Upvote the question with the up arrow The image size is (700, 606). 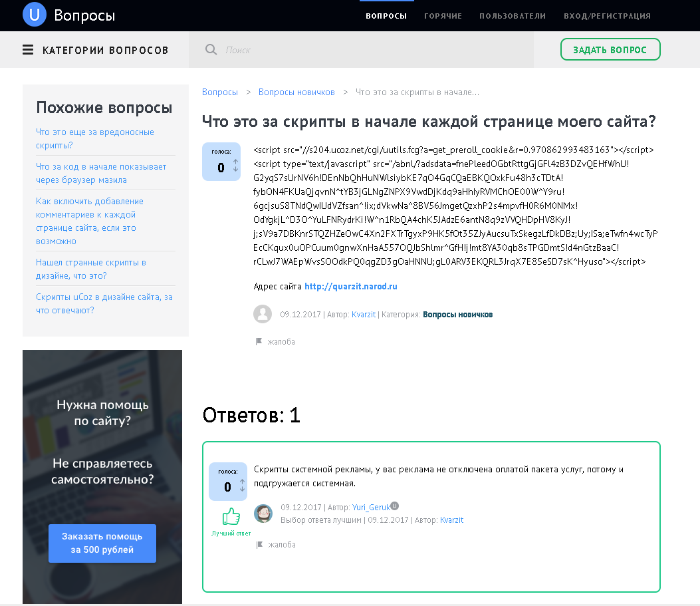(235, 163)
